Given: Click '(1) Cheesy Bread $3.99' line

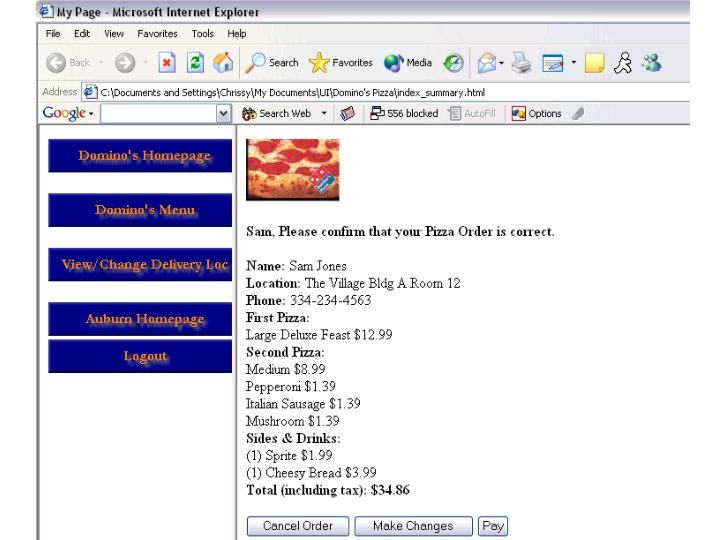Looking at the screenshot, I should tap(311, 472).
